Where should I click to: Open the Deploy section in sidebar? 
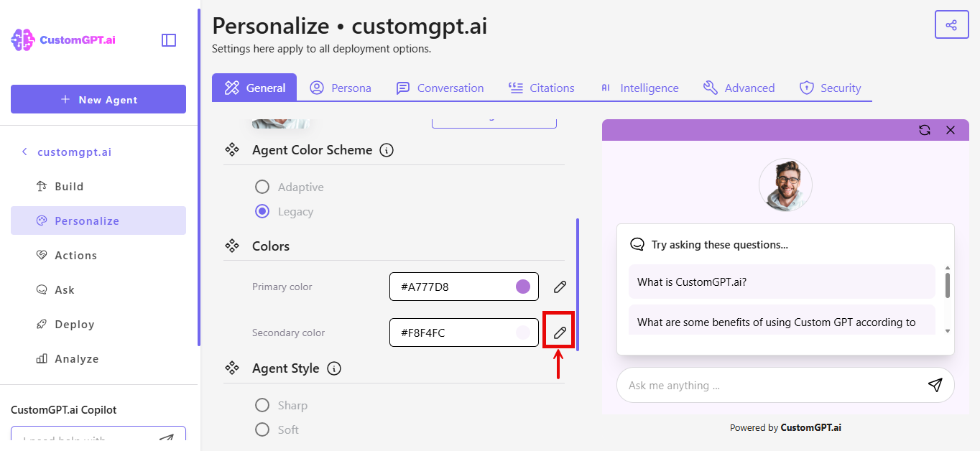pyautogui.click(x=74, y=324)
